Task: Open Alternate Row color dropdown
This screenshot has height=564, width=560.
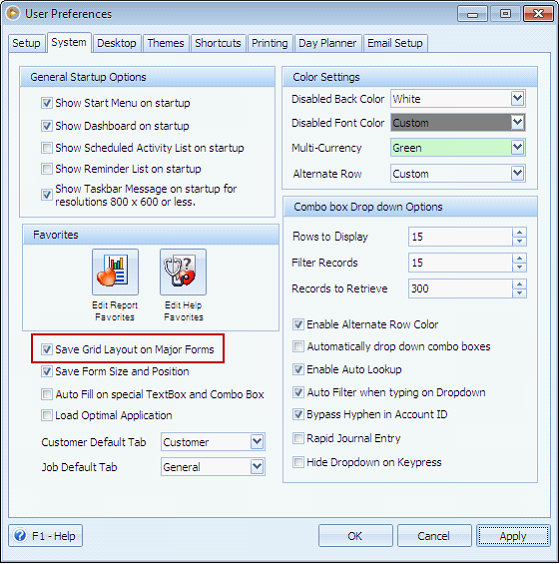Action: pyautogui.click(x=517, y=174)
